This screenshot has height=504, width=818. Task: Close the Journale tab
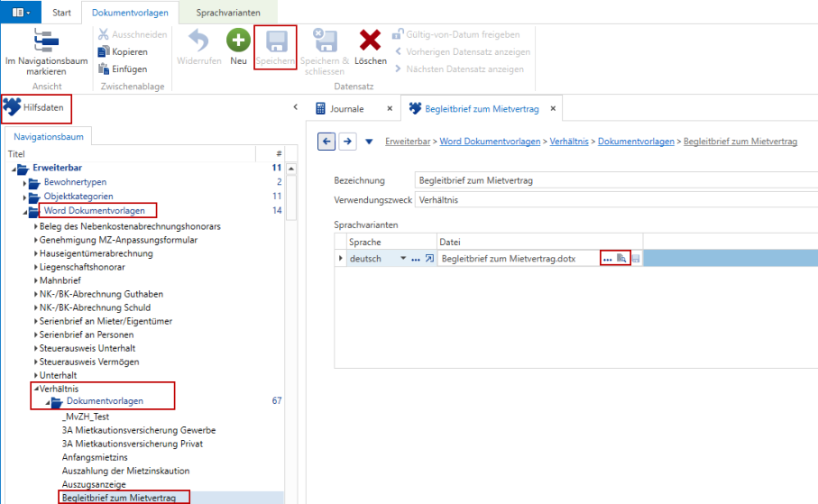[390, 108]
